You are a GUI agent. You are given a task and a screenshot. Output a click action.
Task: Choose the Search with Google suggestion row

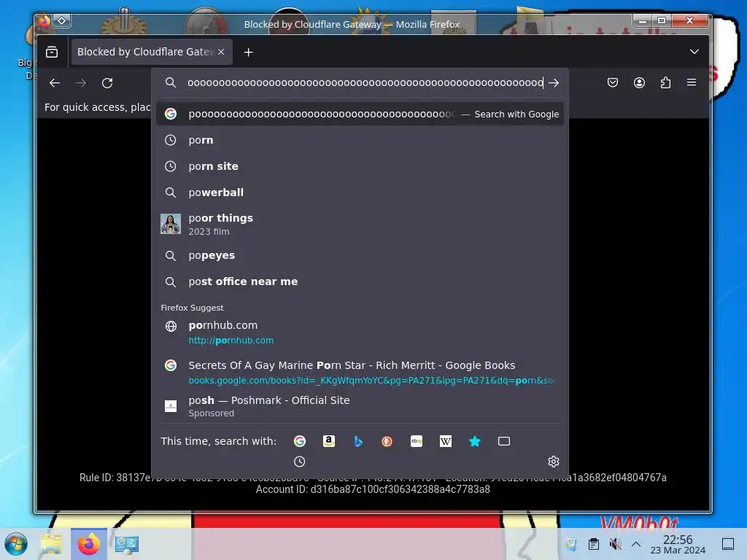[x=360, y=114]
